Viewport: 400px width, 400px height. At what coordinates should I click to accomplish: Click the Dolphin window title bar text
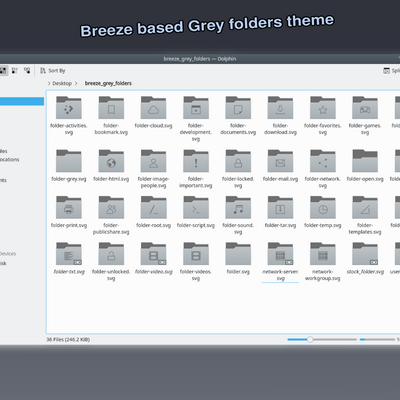coord(200,59)
